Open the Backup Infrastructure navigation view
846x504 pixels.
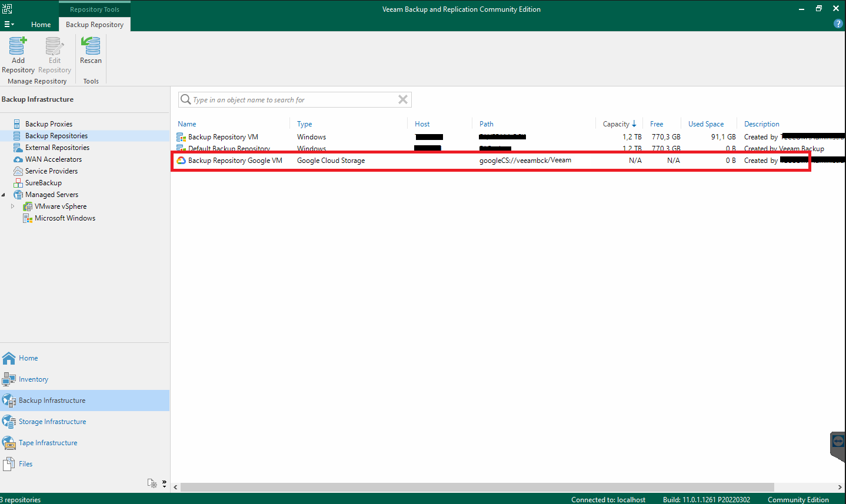point(85,400)
